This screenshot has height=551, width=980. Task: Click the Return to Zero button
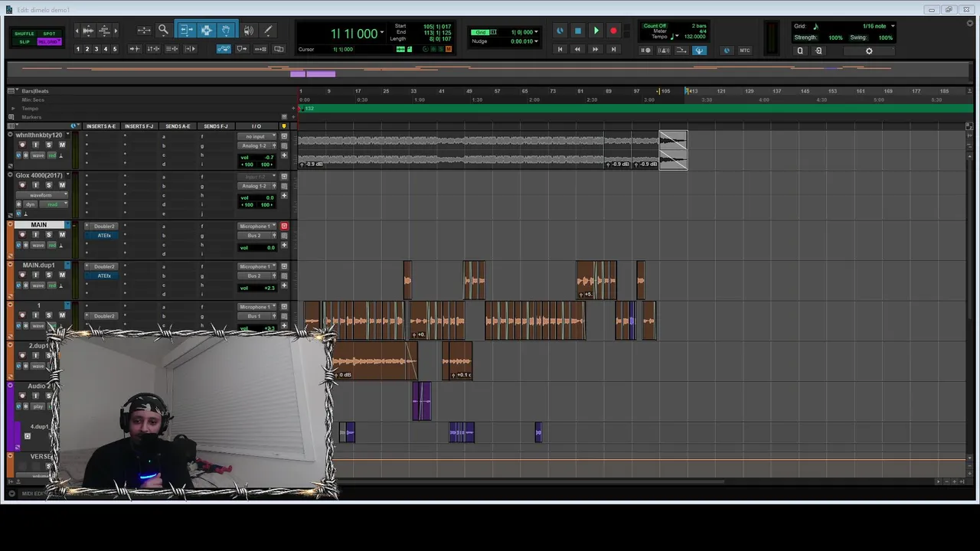coord(560,49)
